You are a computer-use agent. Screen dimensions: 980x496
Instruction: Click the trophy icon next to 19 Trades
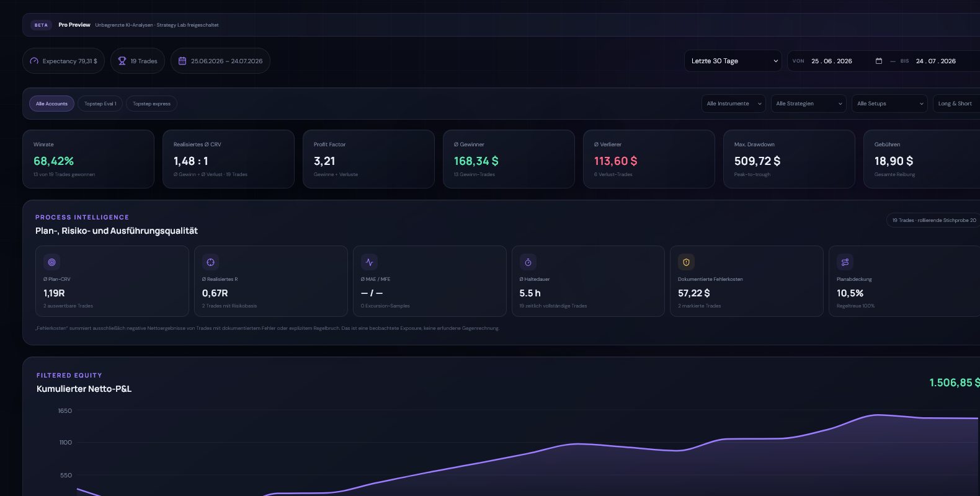tap(122, 61)
